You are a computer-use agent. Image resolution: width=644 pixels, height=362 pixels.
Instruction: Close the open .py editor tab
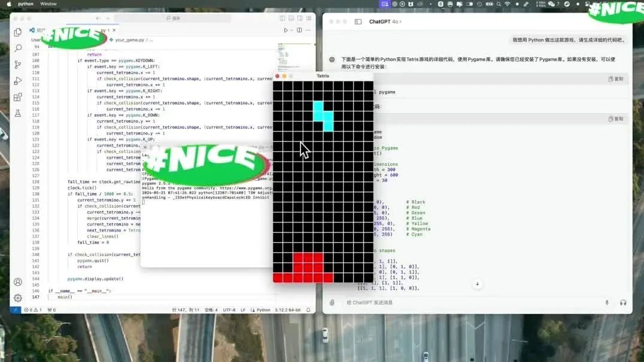114,30
